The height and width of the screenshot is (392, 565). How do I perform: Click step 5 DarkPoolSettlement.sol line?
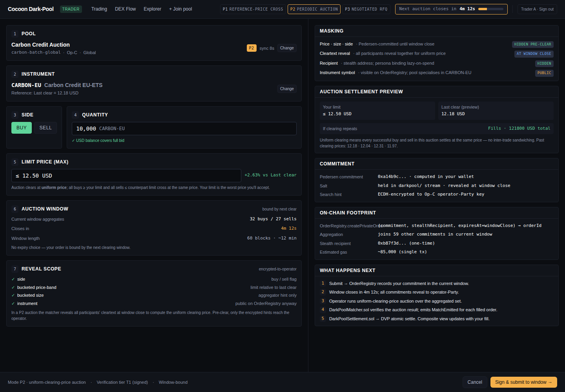click(x=409, y=319)
